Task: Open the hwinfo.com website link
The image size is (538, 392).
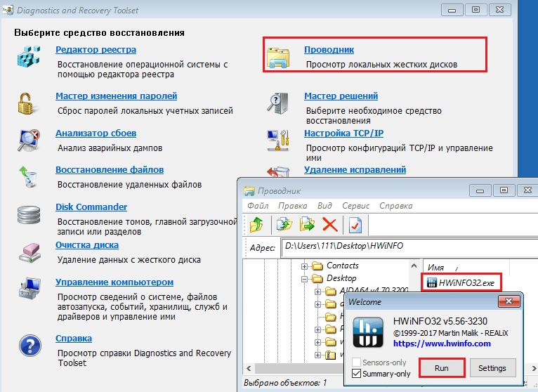Action: pyautogui.click(x=442, y=344)
